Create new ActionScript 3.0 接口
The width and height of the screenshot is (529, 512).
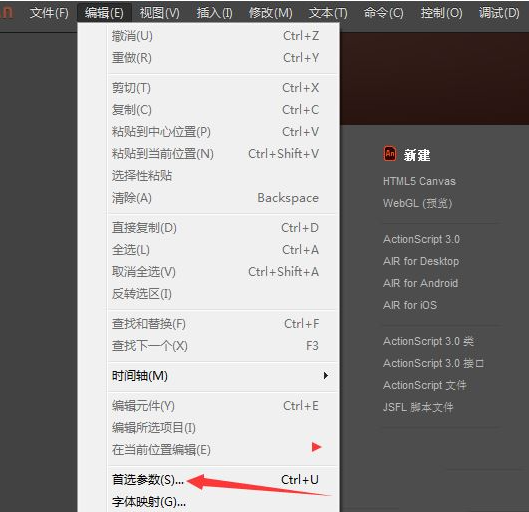pos(434,363)
